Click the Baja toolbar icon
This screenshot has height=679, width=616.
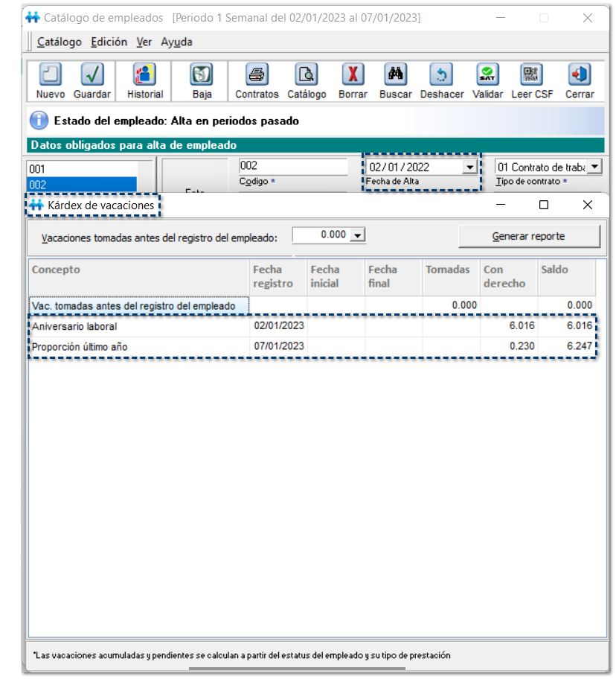coord(202,75)
